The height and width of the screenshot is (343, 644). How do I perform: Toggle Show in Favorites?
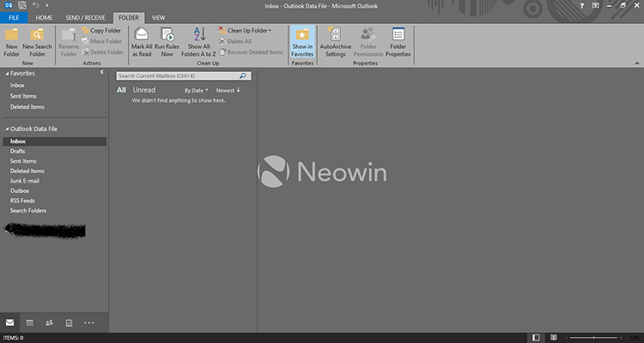click(302, 42)
